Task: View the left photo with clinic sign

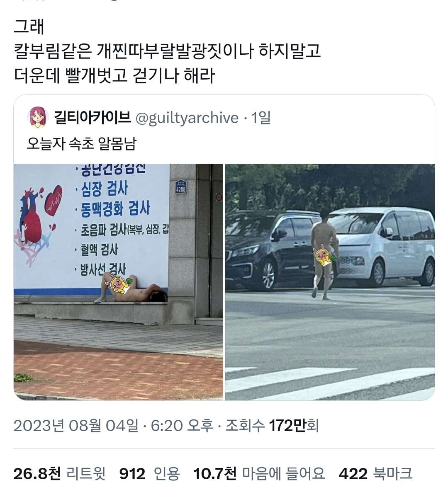Action: click(118, 282)
